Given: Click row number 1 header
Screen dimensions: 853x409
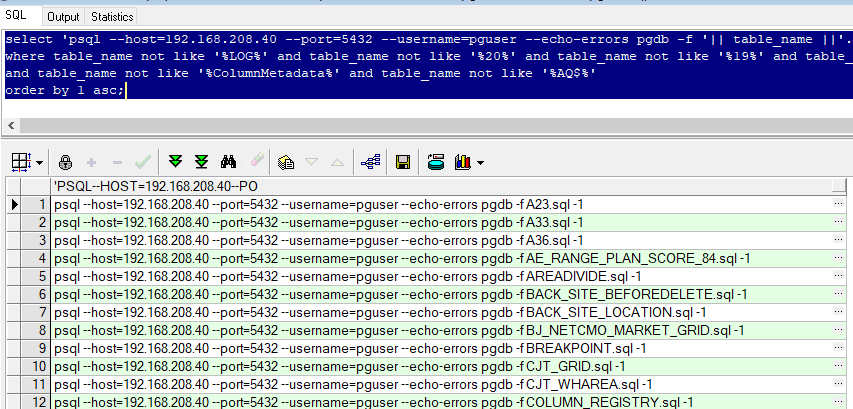Looking at the screenshot, I should click(x=36, y=204).
